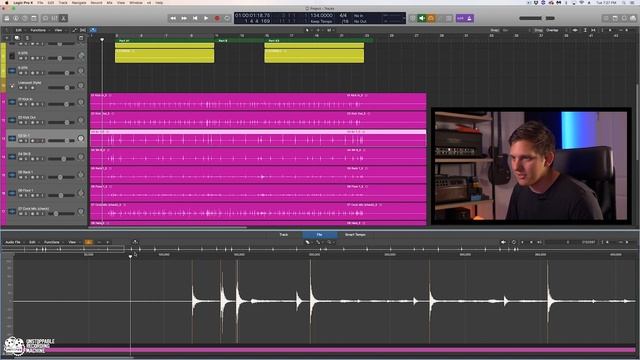Check the Wi-Fi status icon
This screenshot has height=360, width=640.
pos(582,2)
